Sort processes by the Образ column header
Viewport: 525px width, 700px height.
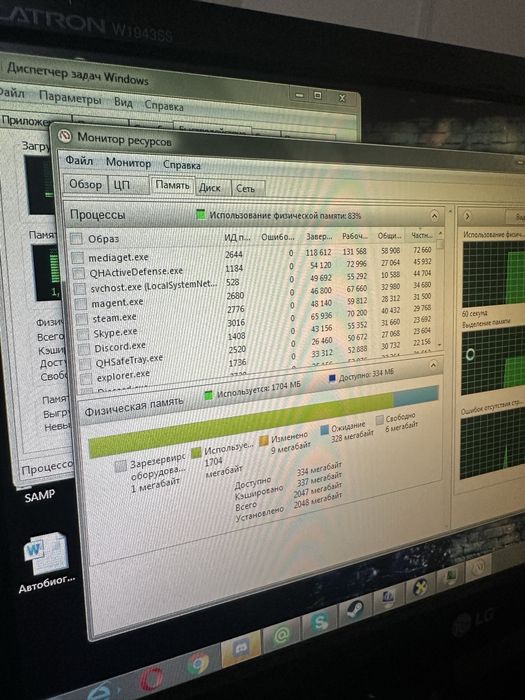tap(104, 239)
